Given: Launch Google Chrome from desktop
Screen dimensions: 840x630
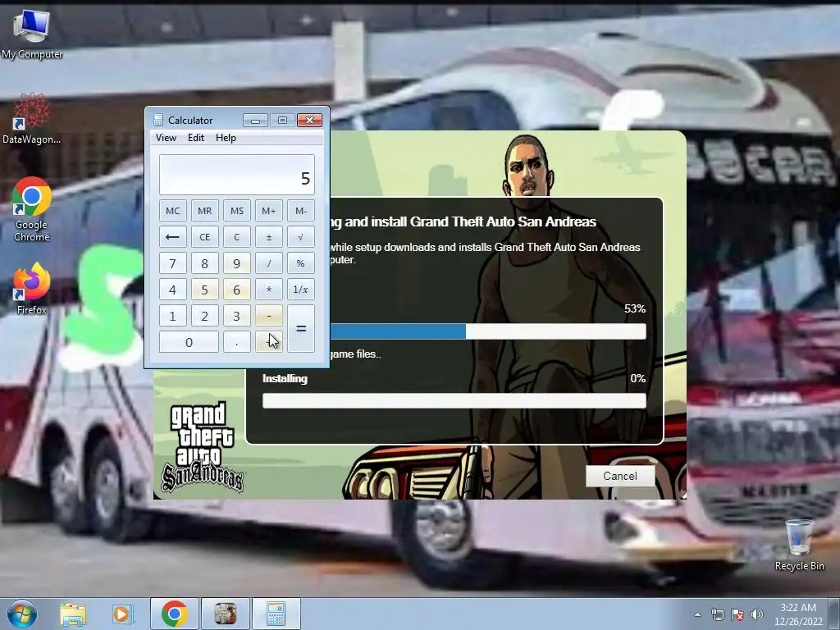Looking at the screenshot, I should pyautogui.click(x=32, y=209).
